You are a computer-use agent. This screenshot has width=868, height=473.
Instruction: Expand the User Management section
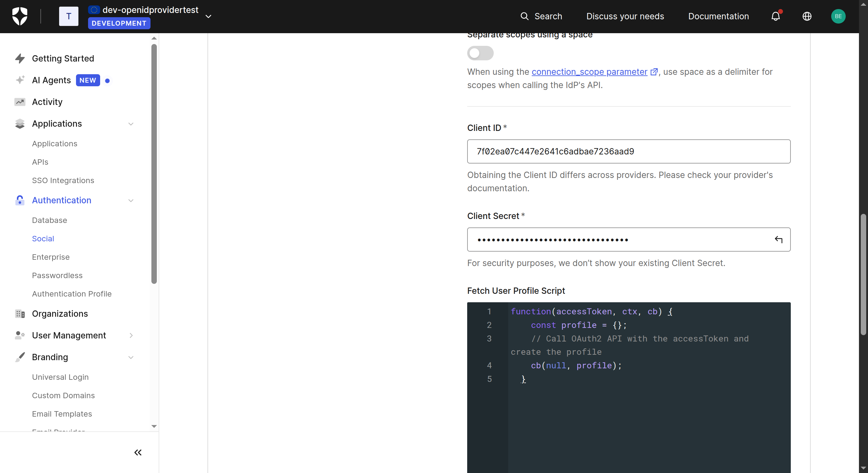(x=131, y=335)
